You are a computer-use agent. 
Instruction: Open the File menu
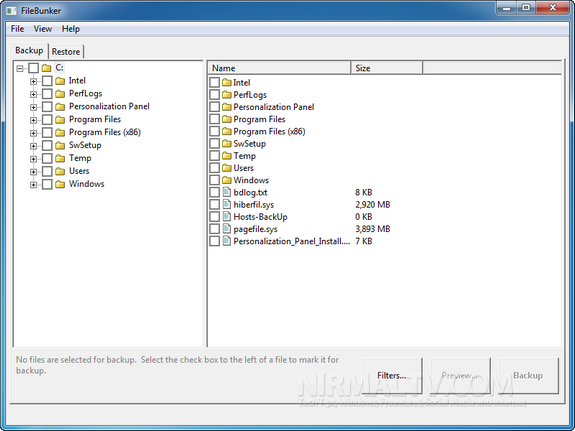[17, 29]
